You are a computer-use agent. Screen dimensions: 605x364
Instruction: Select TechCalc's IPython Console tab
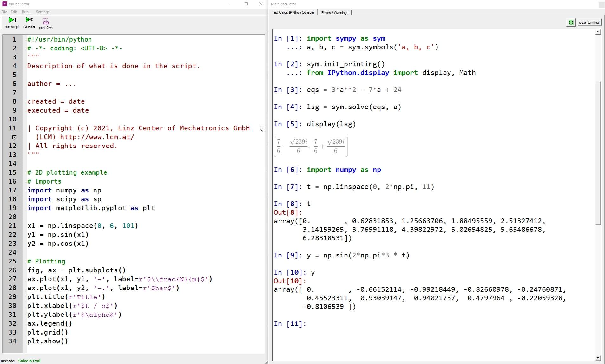point(293,12)
